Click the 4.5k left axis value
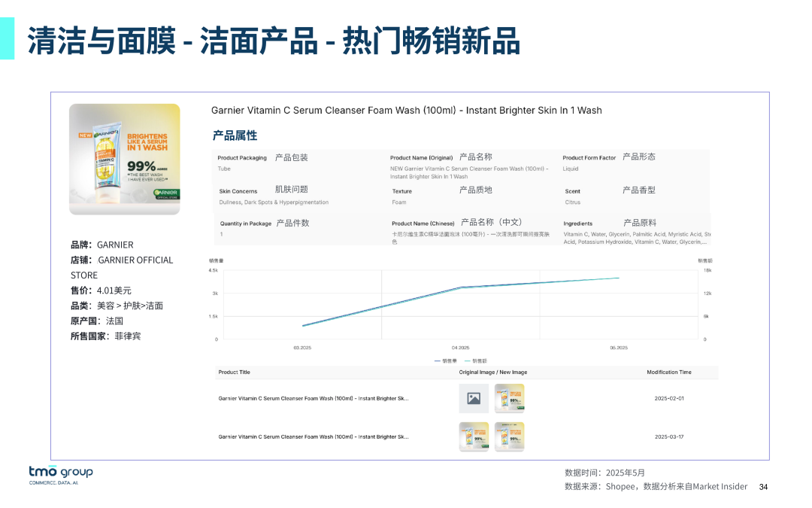 click(214, 271)
